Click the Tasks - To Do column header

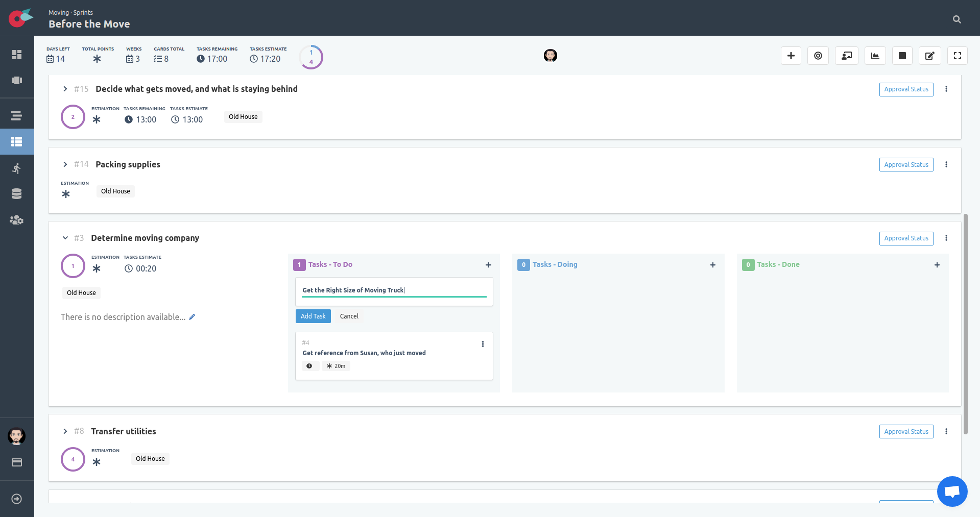pos(330,264)
